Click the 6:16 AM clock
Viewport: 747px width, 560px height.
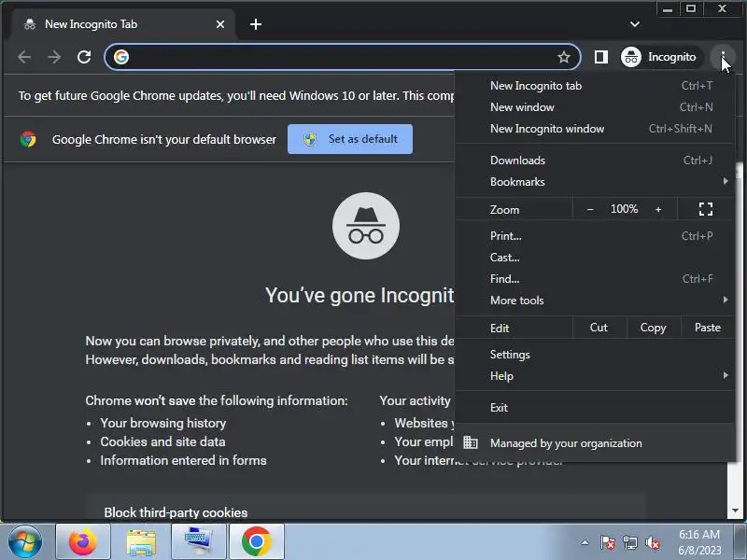pyautogui.click(x=698, y=535)
